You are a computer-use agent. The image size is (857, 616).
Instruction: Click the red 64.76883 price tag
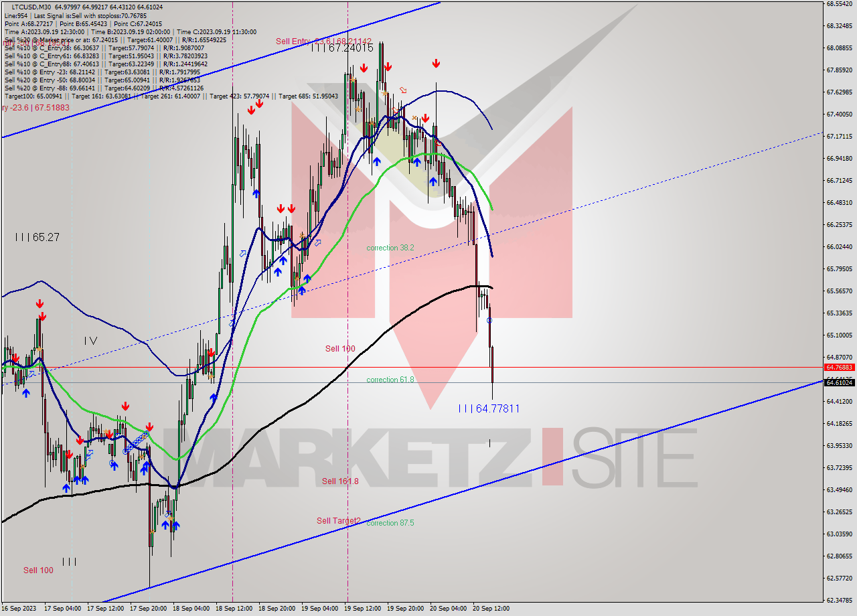(x=839, y=367)
